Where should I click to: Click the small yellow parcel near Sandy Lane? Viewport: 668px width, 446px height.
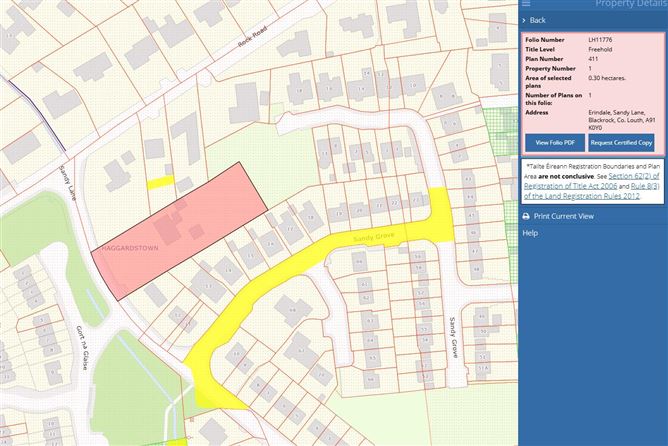[159, 182]
